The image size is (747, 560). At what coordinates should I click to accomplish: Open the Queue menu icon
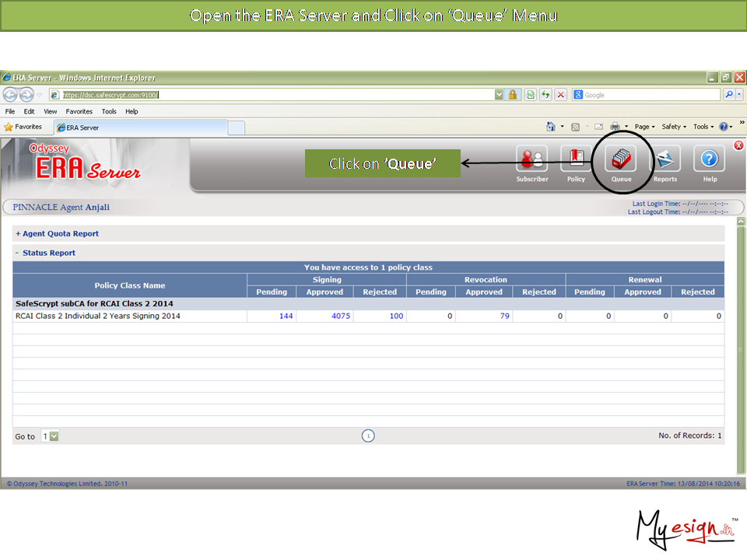[621, 159]
